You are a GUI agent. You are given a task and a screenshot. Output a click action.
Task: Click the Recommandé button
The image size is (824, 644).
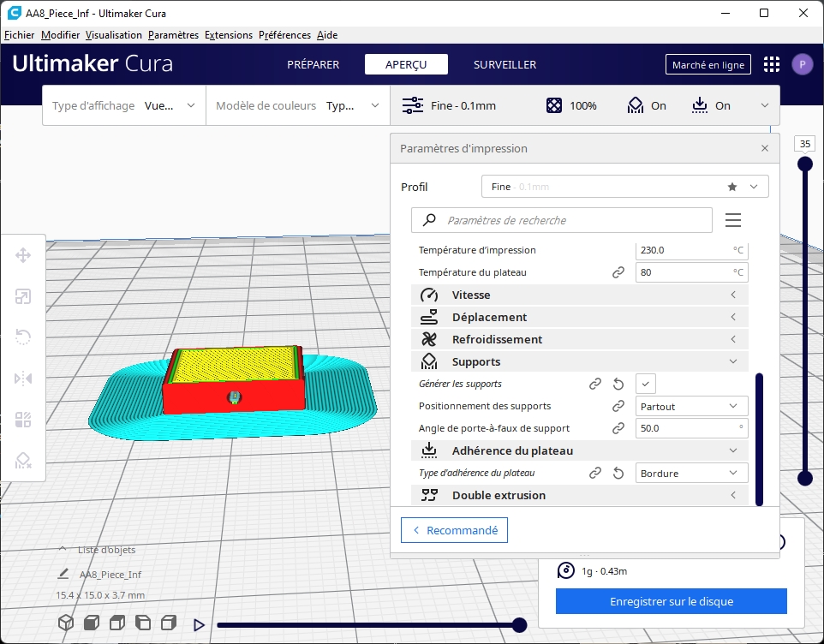click(454, 530)
